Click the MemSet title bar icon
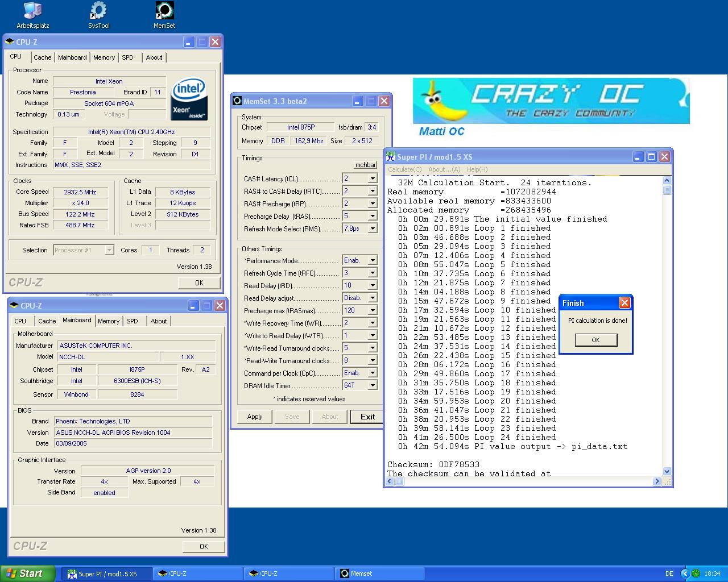The height and width of the screenshot is (582, 728). (x=238, y=101)
